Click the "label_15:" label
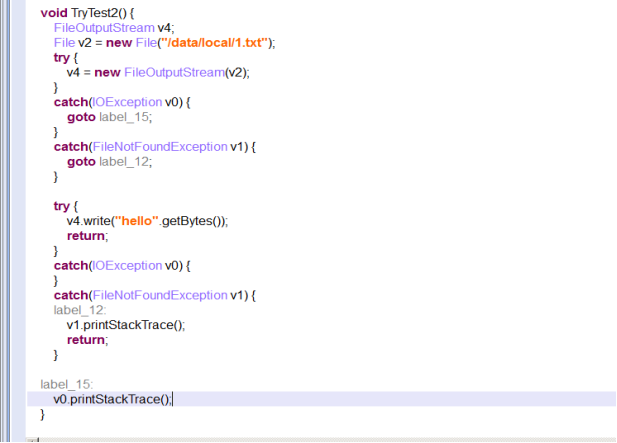The height and width of the screenshot is (443, 617). pyautogui.click(x=67, y=384)
